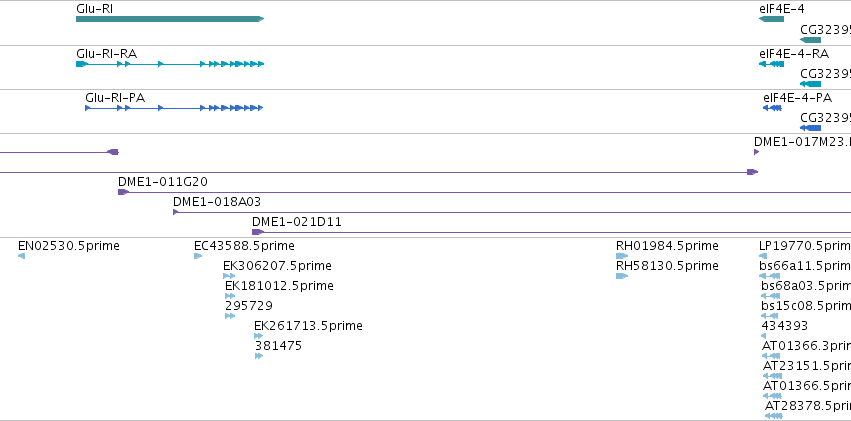Click the eIF4E-4-RA transcript arrows
Screen dimensions: 851x421
[771, 64]
